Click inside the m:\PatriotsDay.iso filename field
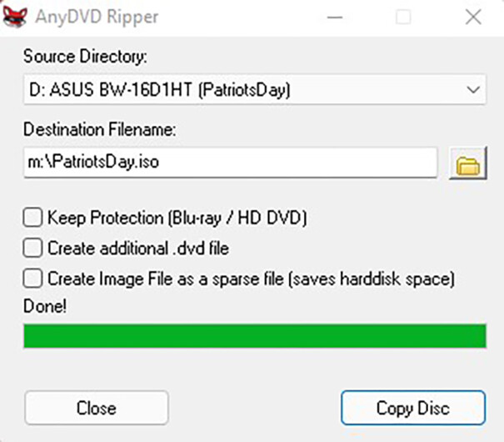The image size is (504, 442). pyautogui.click(x=231, y=162)
